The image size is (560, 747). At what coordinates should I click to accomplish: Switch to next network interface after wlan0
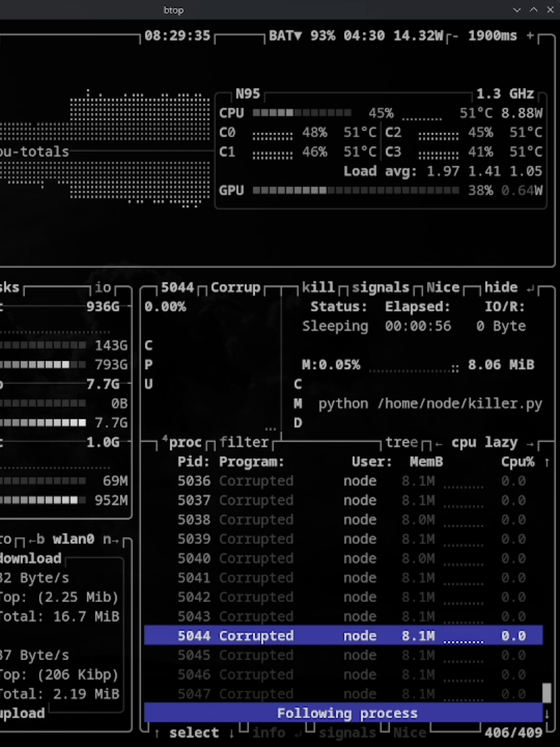pyautogui.click(x=111, y=539)
